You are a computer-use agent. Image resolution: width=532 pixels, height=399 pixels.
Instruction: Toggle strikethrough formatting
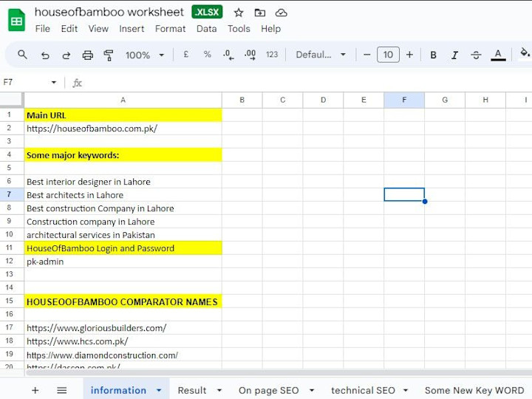pos(476,55)
